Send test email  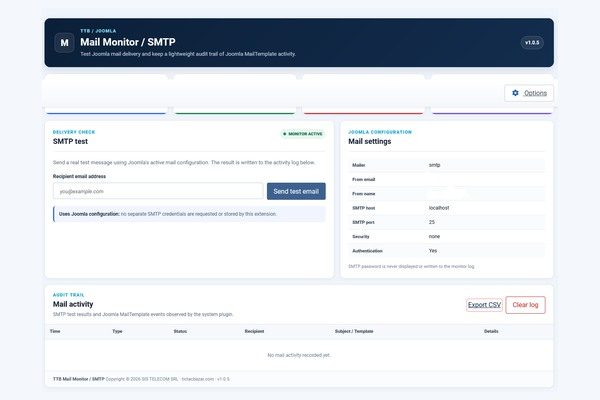296,191
